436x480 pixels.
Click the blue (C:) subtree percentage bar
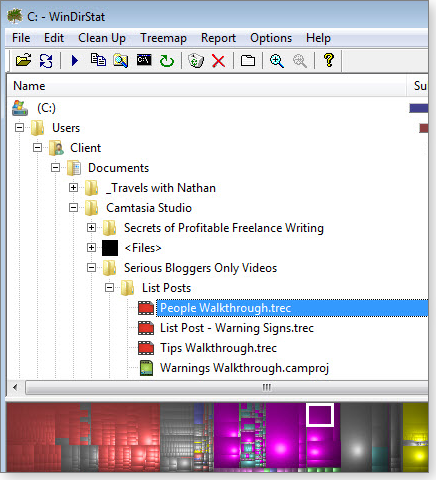point(419,108)
